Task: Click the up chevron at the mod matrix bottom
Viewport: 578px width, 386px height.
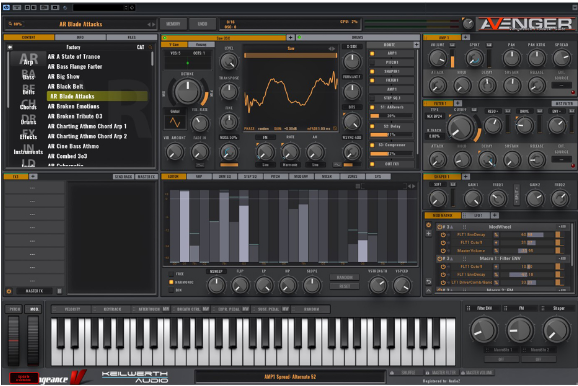Action: pos(428,291)
